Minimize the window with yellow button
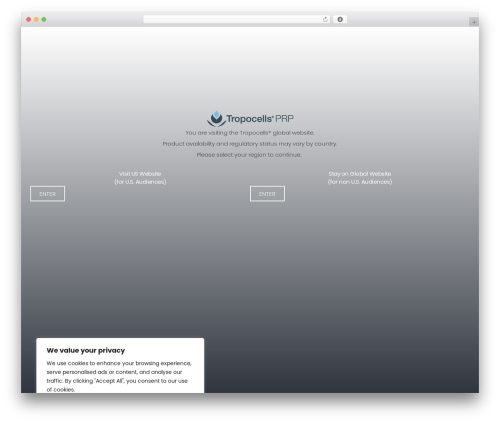The width and height of the screenshot is (500, 423). [x=36, y=20]
